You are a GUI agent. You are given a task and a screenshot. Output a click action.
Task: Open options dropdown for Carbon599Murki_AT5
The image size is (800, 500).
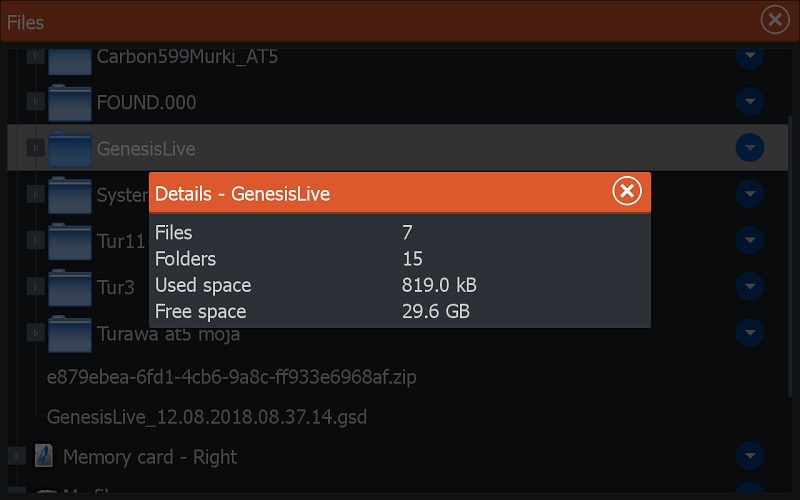(x=750, y=56)
